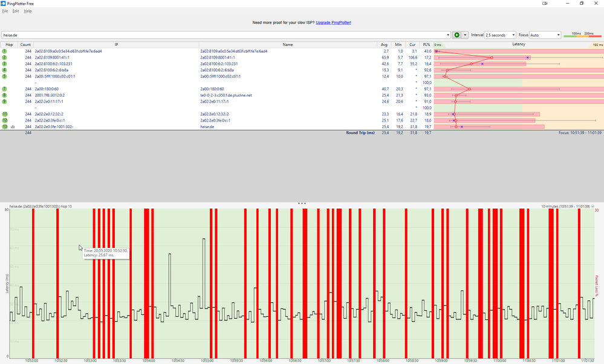Click the panel splitter dots between graph sections
This screenshot has height=364, width=604.
pyautogui.click(x=302, y=203)
